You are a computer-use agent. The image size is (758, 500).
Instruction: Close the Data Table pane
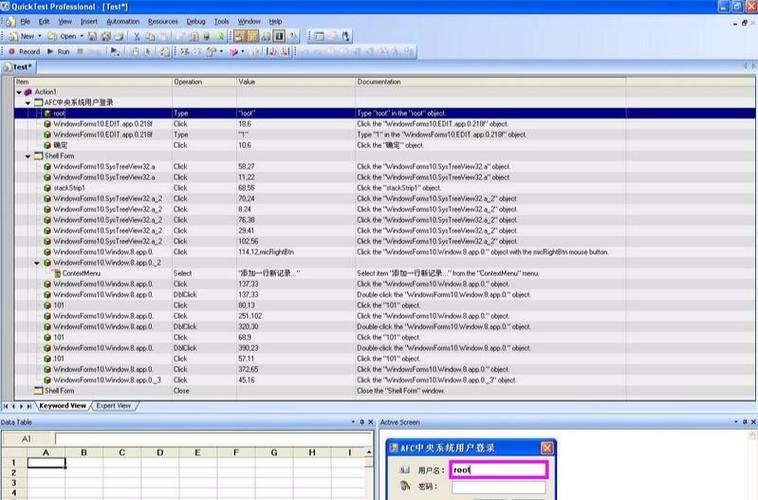click(x=370, y=422)
